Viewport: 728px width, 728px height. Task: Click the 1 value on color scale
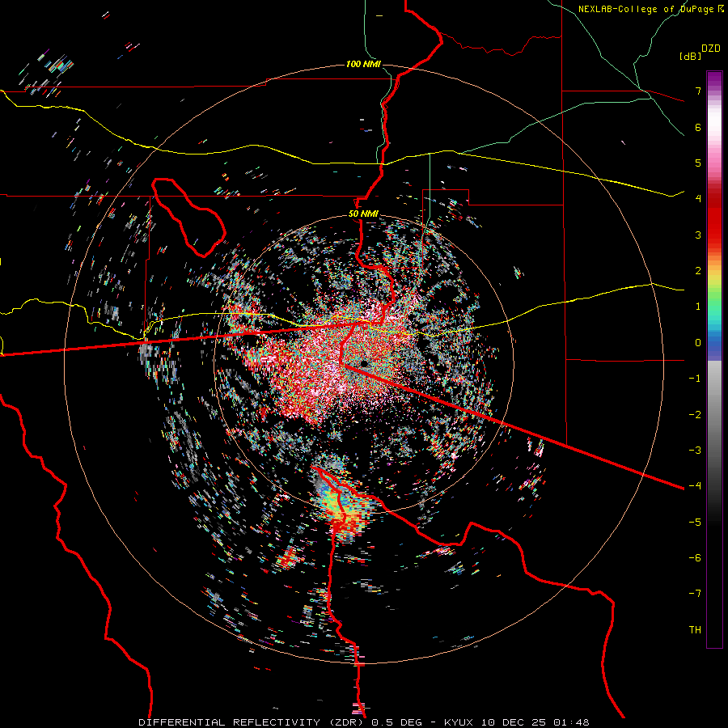[698, 307]
